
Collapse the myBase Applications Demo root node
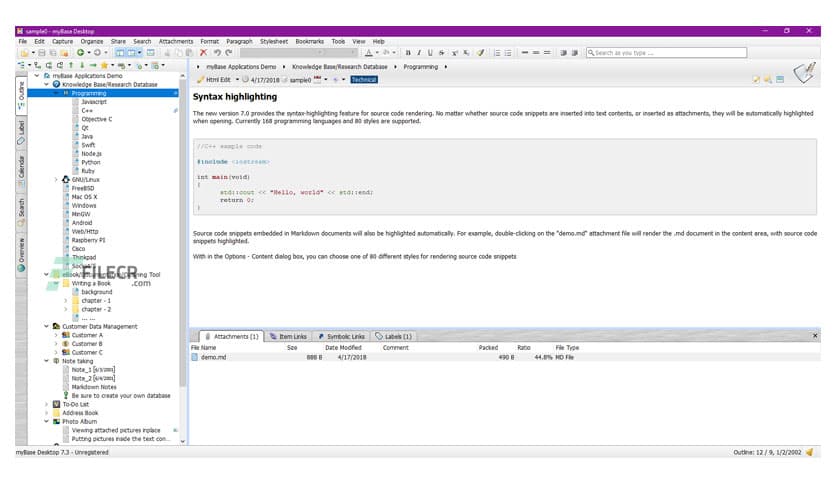tap(37, 76)
